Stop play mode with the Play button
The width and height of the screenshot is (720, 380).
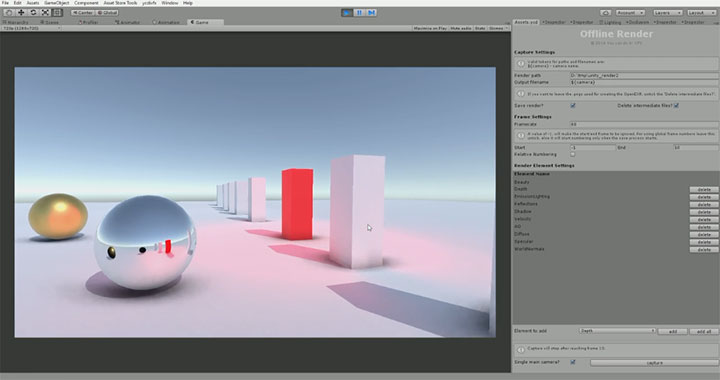[347, 13]
